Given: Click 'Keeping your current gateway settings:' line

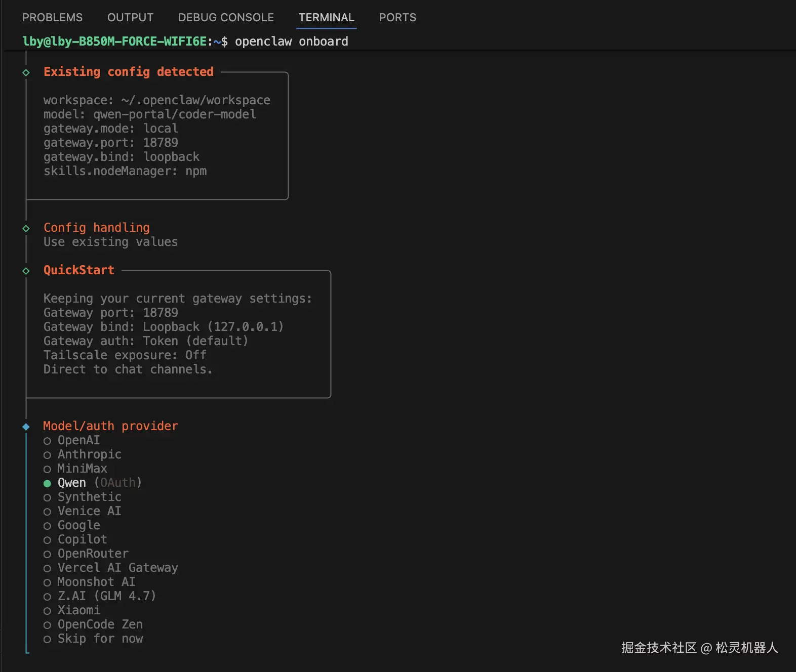Looking at the screenshot, I should click(x=178, y=299).
